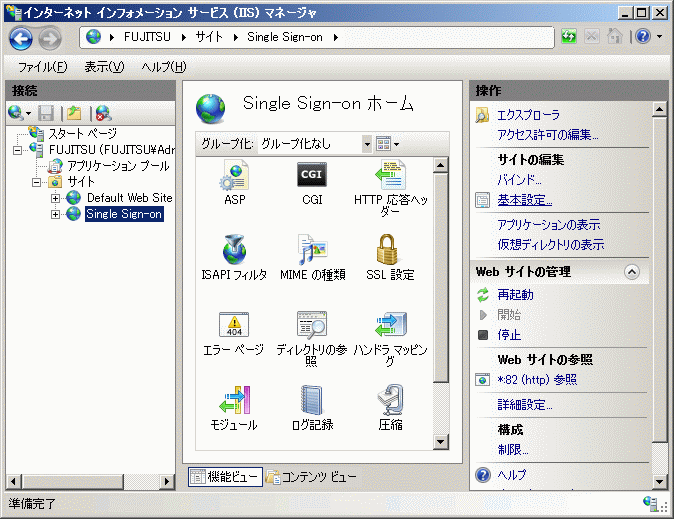The width and height of the screenshot is (674, 519).
Task: Click the home toolbar icon
Action: click(x=614, y=36)
